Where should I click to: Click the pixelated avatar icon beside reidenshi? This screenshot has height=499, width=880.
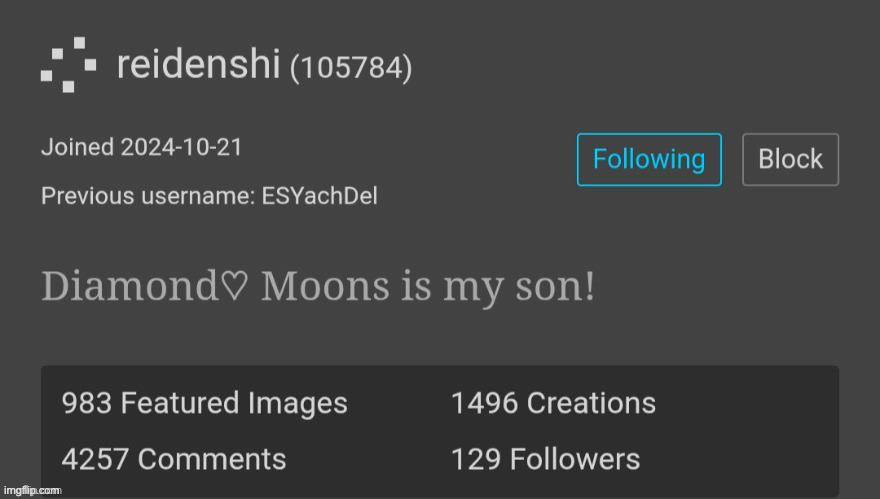(x=68, y=65)
